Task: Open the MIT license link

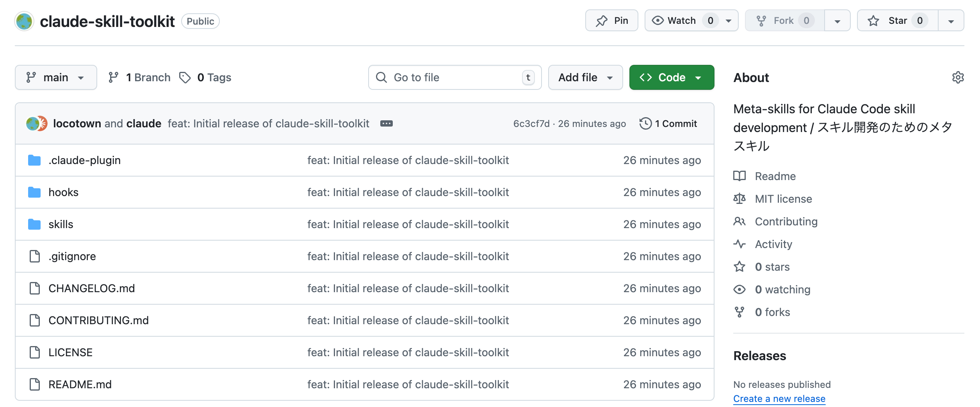Action: pyautogui.click(x=783, y=199)
